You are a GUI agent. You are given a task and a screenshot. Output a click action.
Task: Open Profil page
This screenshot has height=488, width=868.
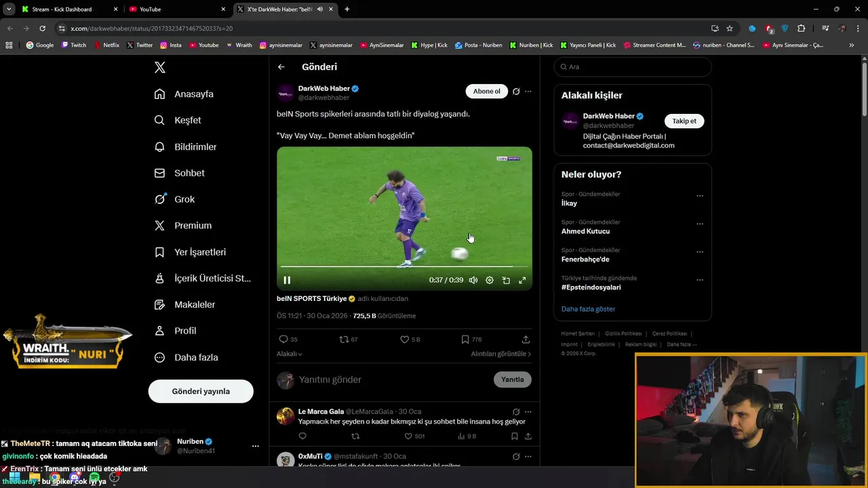pyautogui.click(x=175, y=331)
